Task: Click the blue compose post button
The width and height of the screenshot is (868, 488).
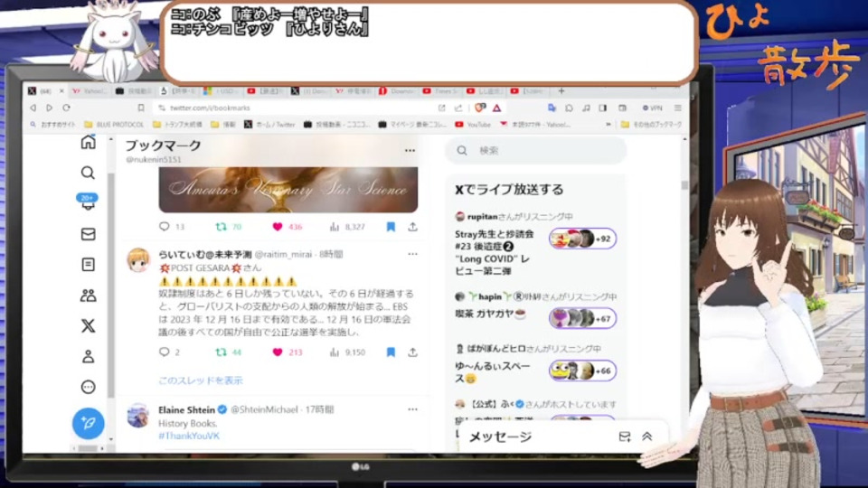Action: pyautogui.click(x=88, y=423)
